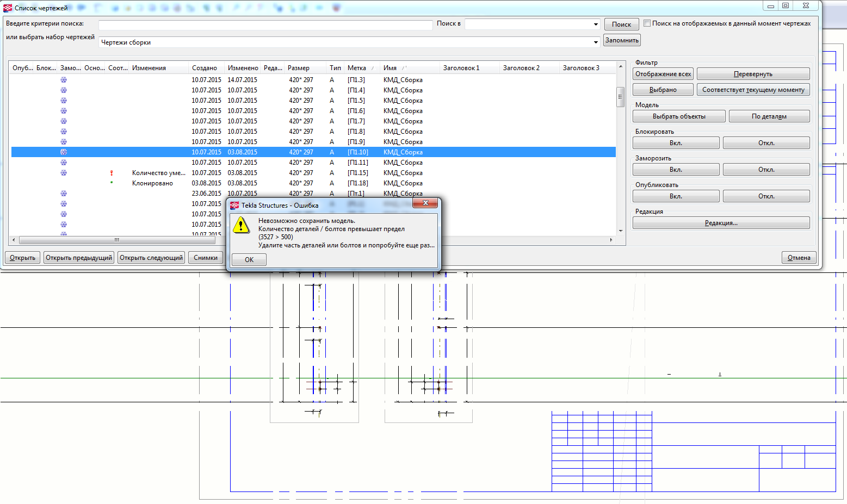This screenshot has height=504, width=847.
Task: Click the red exclamation mark in row [П1.15]
Action: 112,173
